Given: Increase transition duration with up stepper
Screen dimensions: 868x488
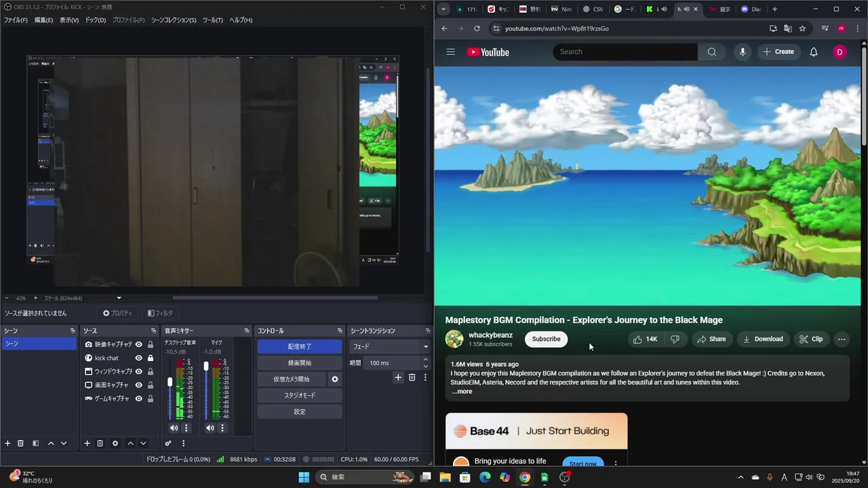Looking at the screenshot, I should 425,360.
